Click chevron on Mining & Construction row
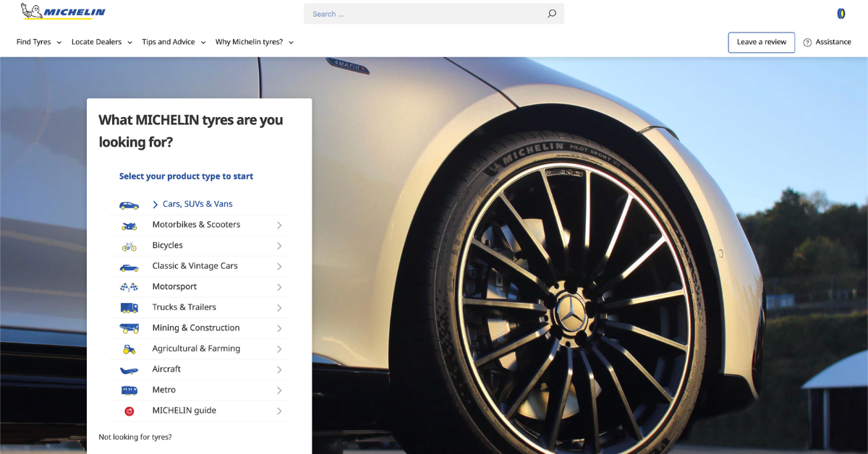Image resolution: width=868 pixels, height=454 pixels. [279, 328]
